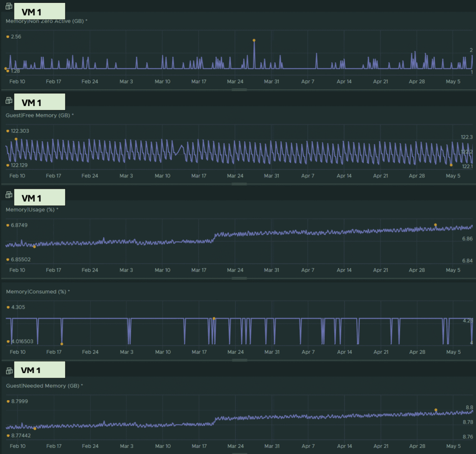Grab the resize handle below Non Zero Active chart
This screenshot has height=454, width=476.
click(239, 90)
